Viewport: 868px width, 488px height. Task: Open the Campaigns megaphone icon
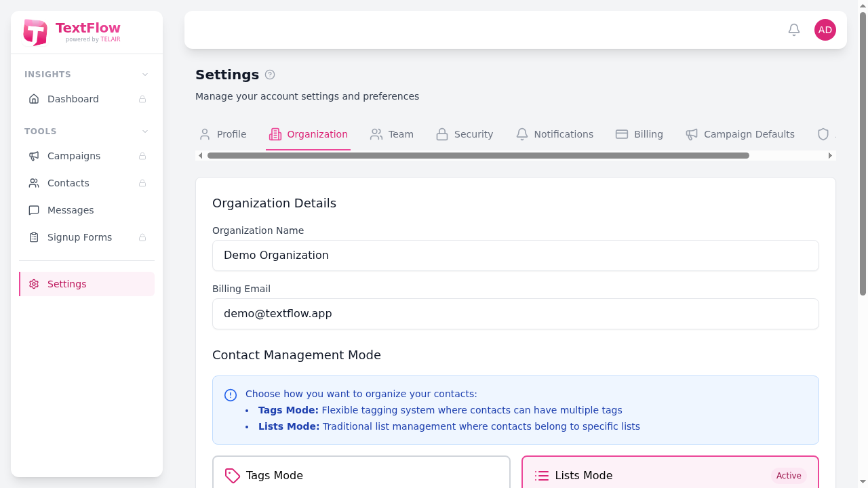tap(34, 156)
